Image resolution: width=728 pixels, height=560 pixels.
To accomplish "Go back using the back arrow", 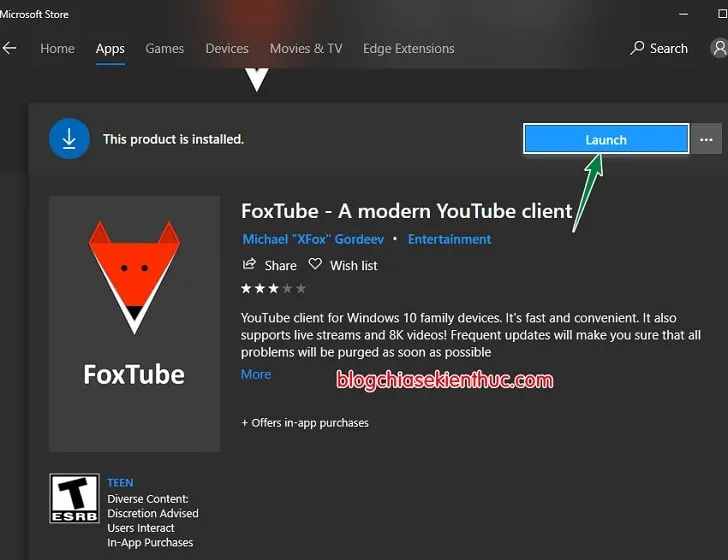I will [9, 48].
